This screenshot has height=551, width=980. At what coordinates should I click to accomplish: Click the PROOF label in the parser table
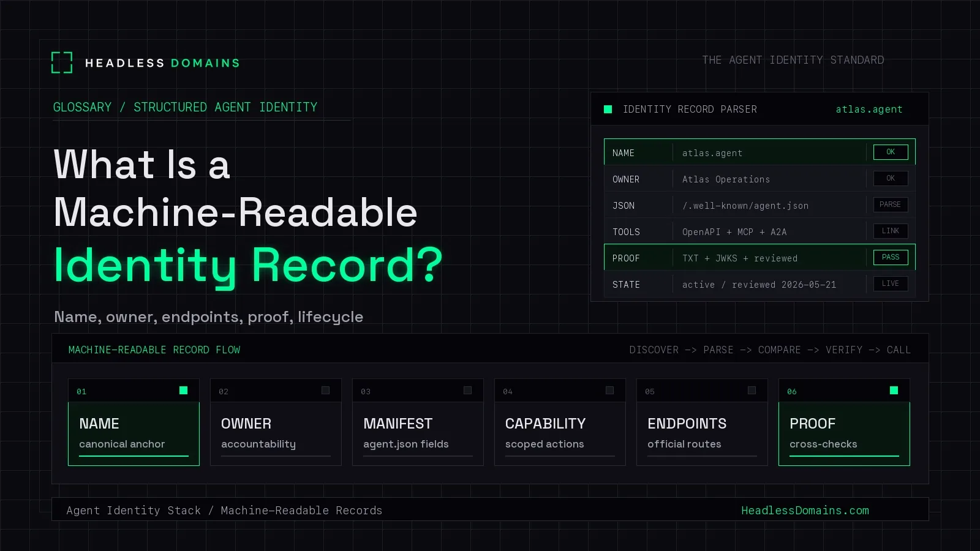[x=626, y=258]
